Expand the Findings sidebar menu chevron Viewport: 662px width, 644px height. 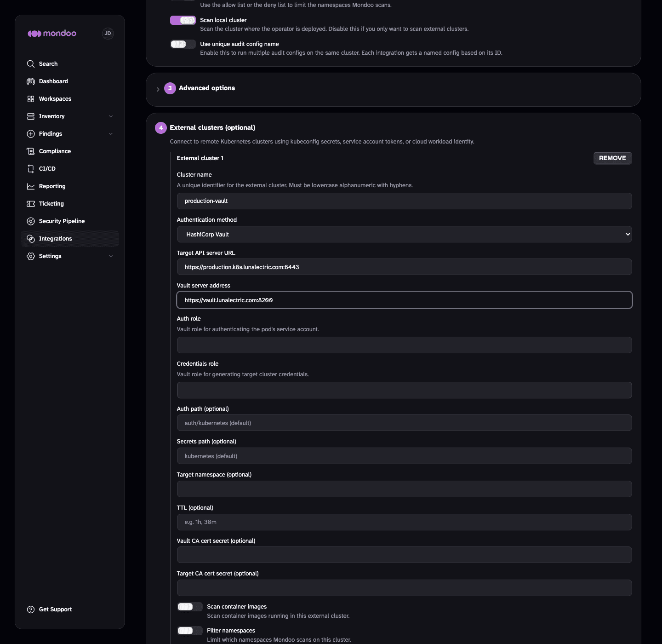[111, 134]
